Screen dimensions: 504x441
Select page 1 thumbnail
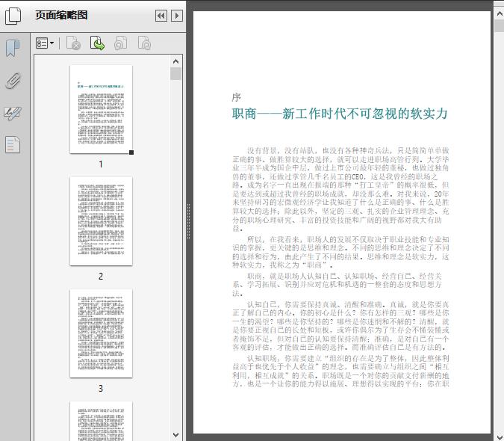tap(101, 109)
